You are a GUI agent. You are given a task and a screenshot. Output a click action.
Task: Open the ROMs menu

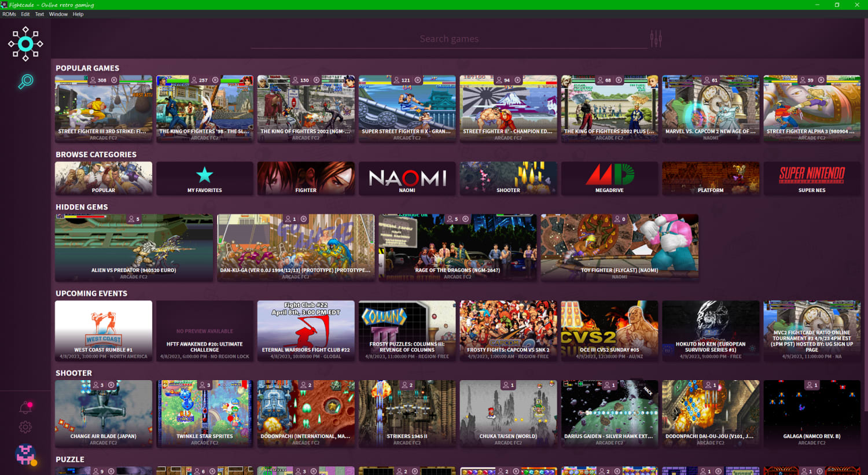click(9, 14)
